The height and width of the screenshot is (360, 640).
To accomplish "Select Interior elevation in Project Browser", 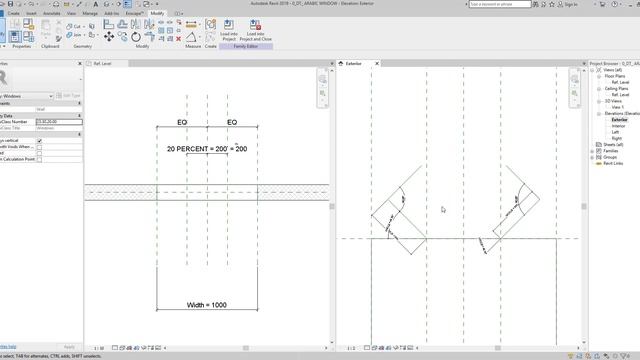I will 618,126.
